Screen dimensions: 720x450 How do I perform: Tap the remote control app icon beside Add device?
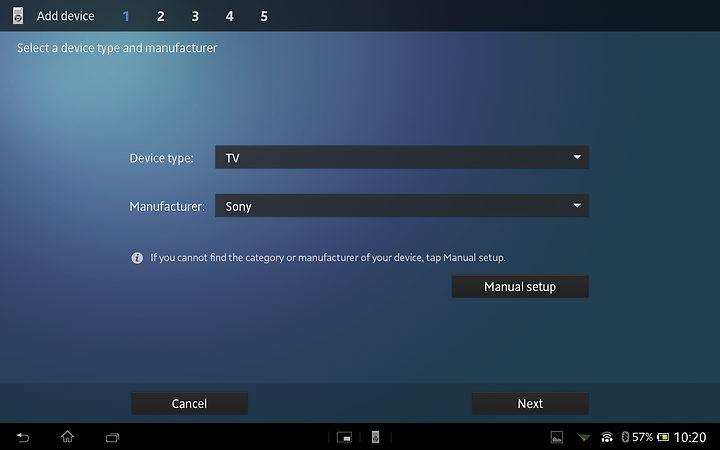18,16
